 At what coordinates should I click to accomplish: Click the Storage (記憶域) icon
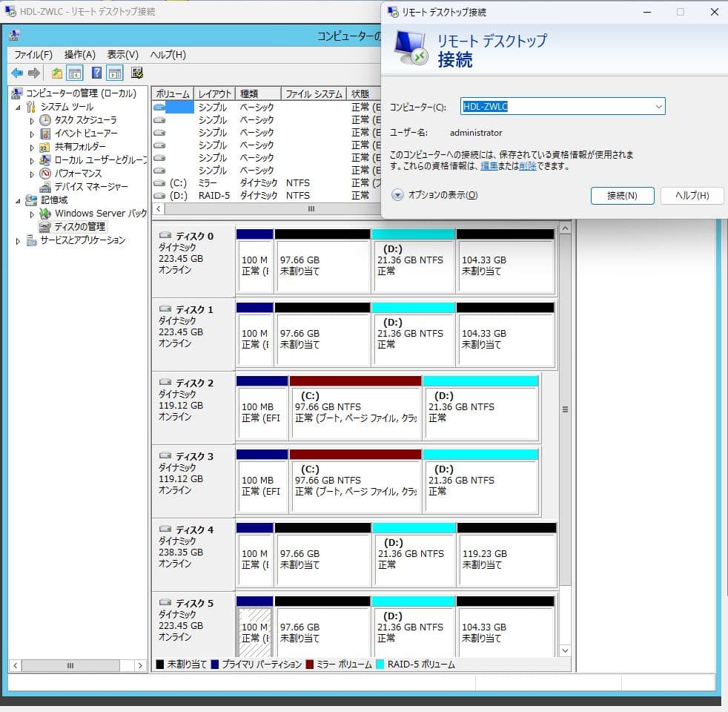coord(31,200)
